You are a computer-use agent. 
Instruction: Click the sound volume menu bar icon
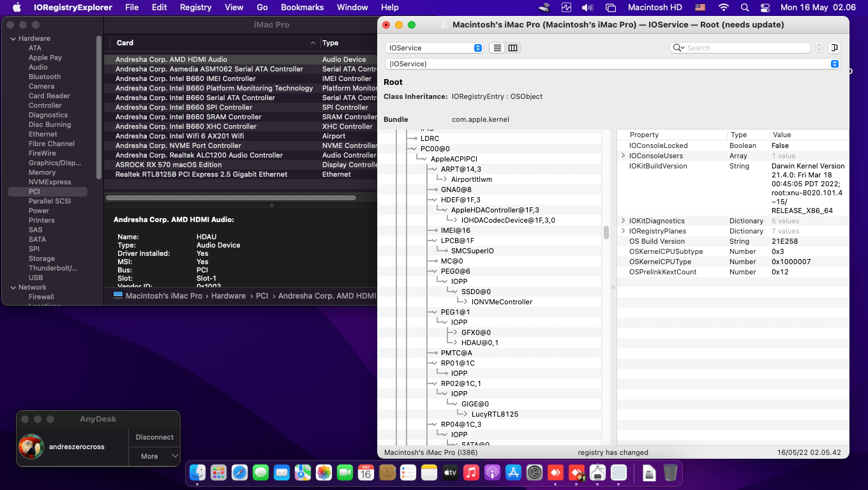(x=588, y=8)
